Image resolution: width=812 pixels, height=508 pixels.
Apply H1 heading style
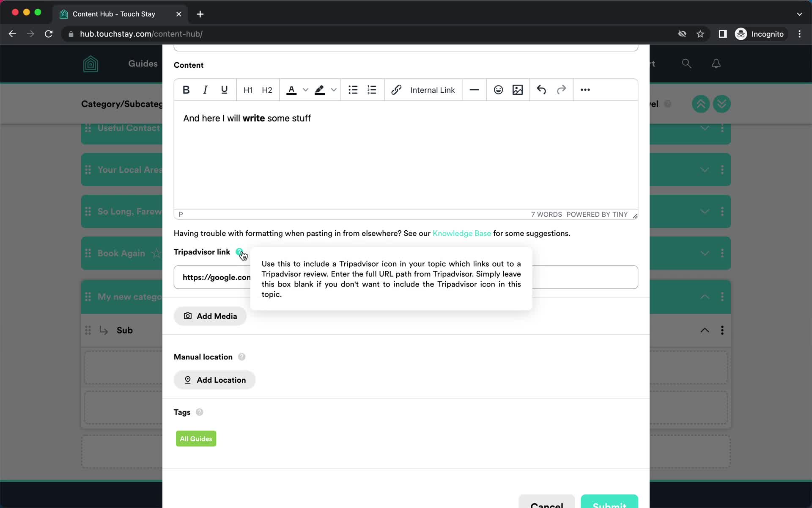(x=247, y=90)
